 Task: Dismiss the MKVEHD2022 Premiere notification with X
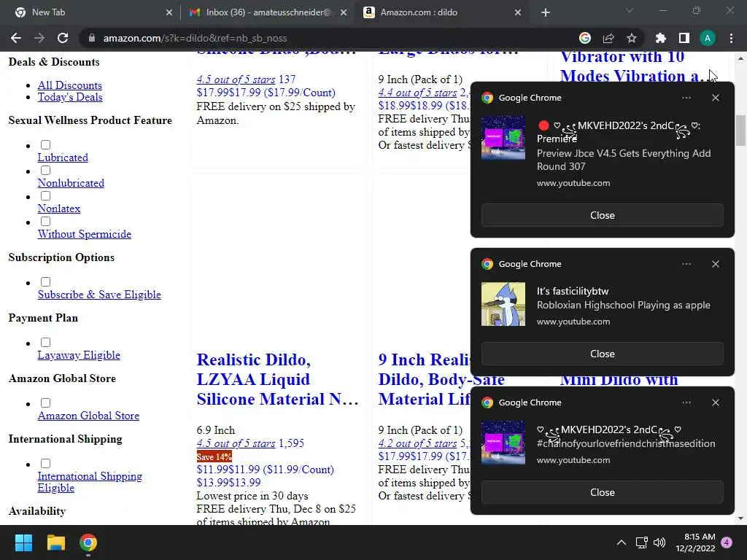pos(716,98)
